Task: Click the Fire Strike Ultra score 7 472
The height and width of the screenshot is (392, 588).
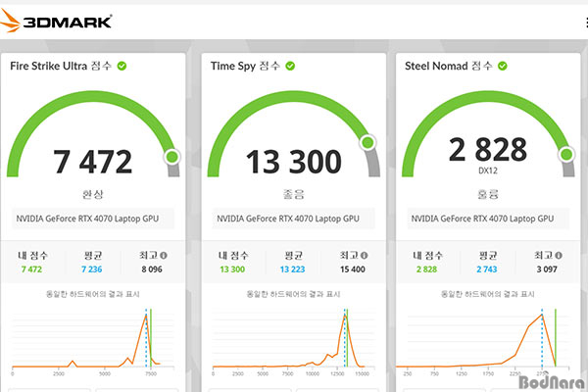Action: (93, 162)
